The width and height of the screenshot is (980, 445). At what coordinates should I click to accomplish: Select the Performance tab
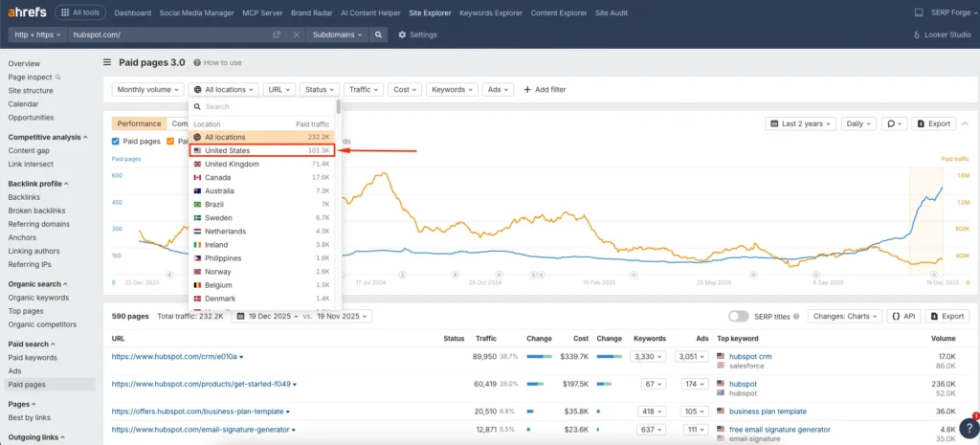coord(140,123)
